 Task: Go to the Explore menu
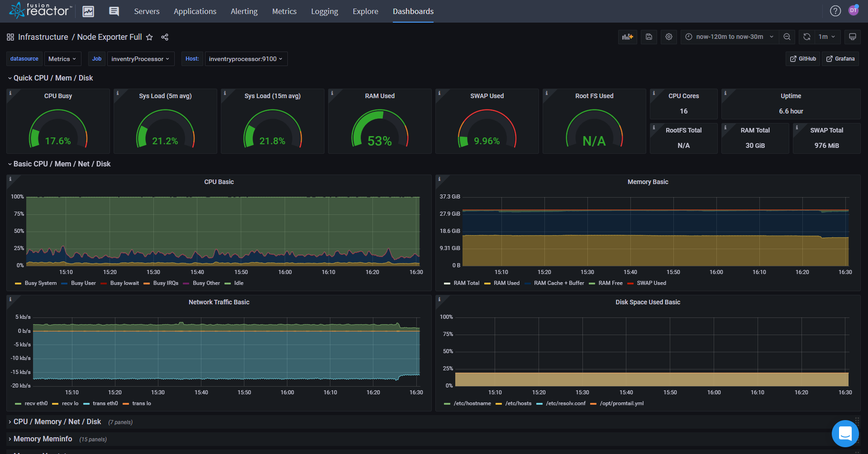click(x=366, y=11)
